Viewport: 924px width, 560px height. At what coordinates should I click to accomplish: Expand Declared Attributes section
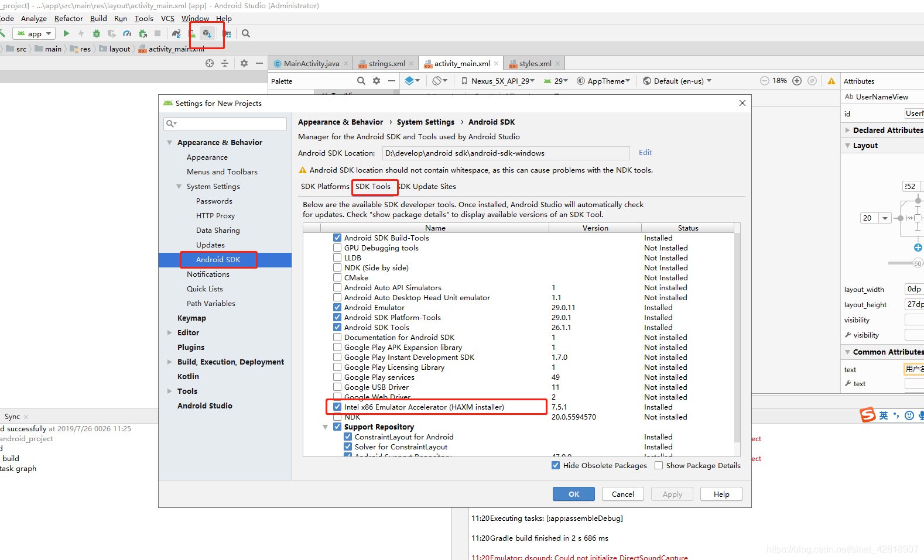click(x=848, y=130)
